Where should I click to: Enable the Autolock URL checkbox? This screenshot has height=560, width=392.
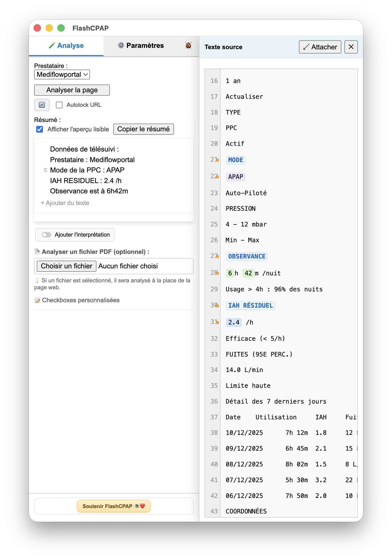pos(59,105)
